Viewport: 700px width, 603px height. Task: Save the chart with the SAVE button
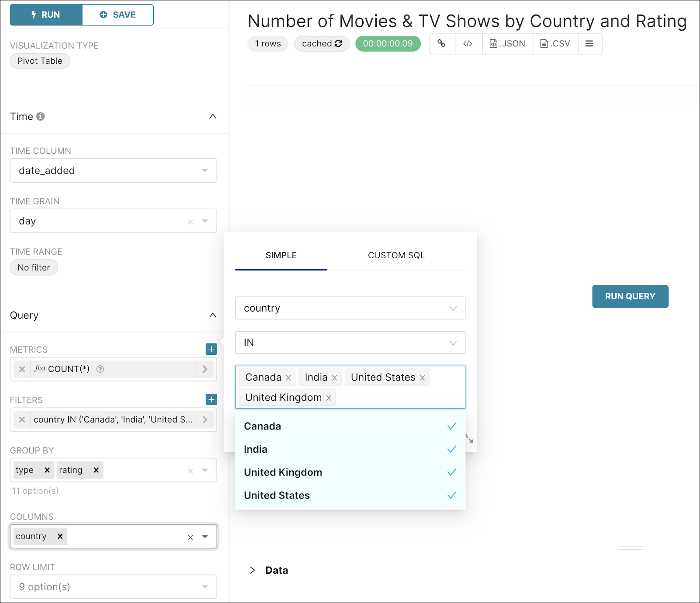[x=118, y=14]
